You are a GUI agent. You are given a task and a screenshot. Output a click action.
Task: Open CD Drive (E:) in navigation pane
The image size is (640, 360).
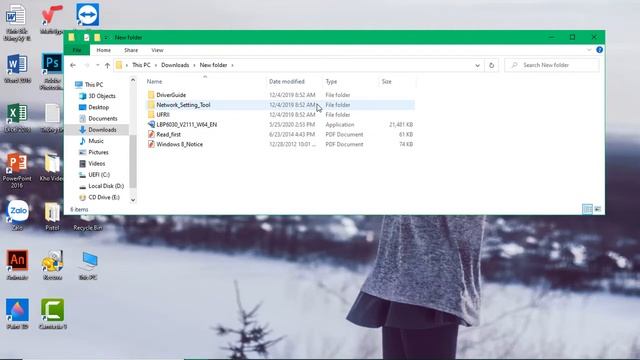104,197
